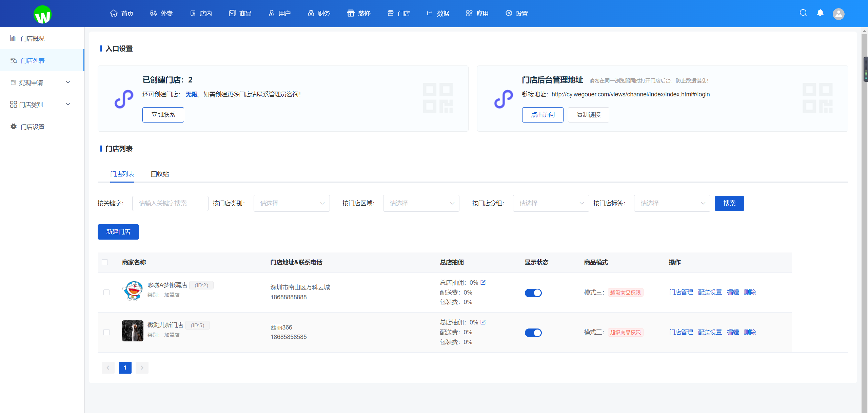The width and height of the screenshot is (868, 413).
Task: Click the 点击访问 button
Action: pos(542,115)
